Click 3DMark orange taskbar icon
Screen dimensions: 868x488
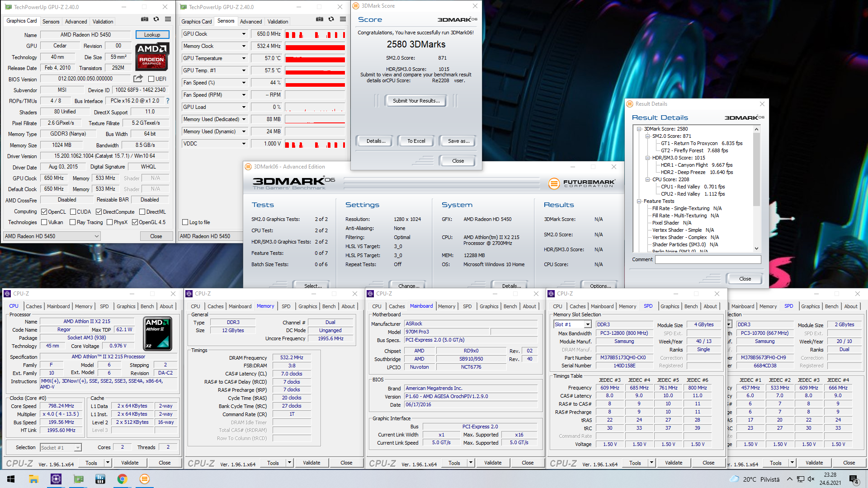145,479
